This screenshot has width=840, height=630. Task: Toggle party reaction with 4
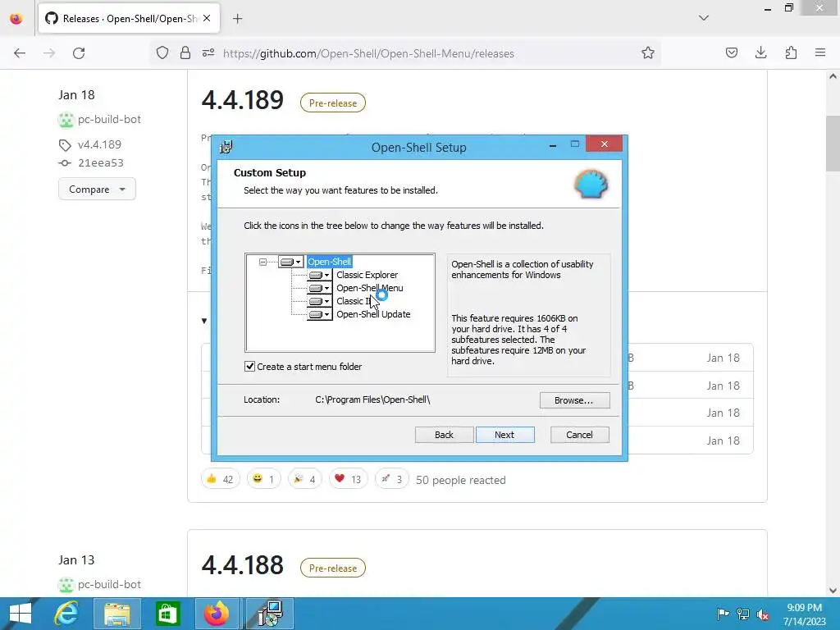[x=305, y=479]
